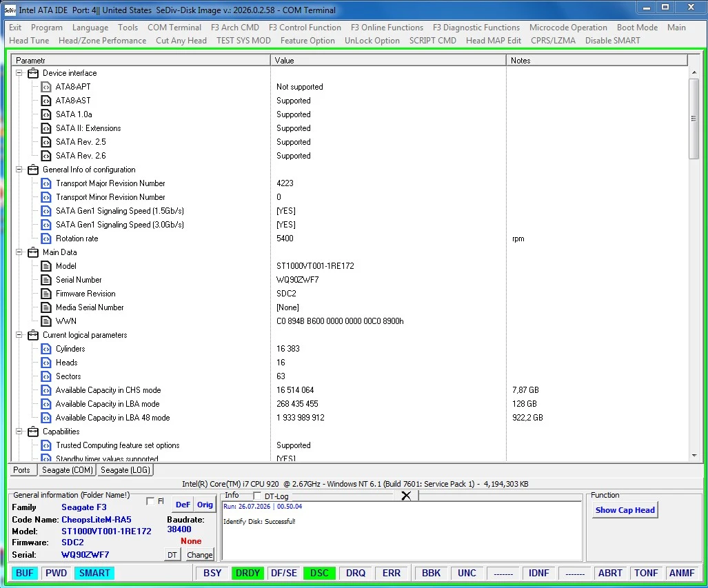This screenshot has width=708, height=588.
Task: Collapse the General Info of configuration group
Action: (19, 170)
